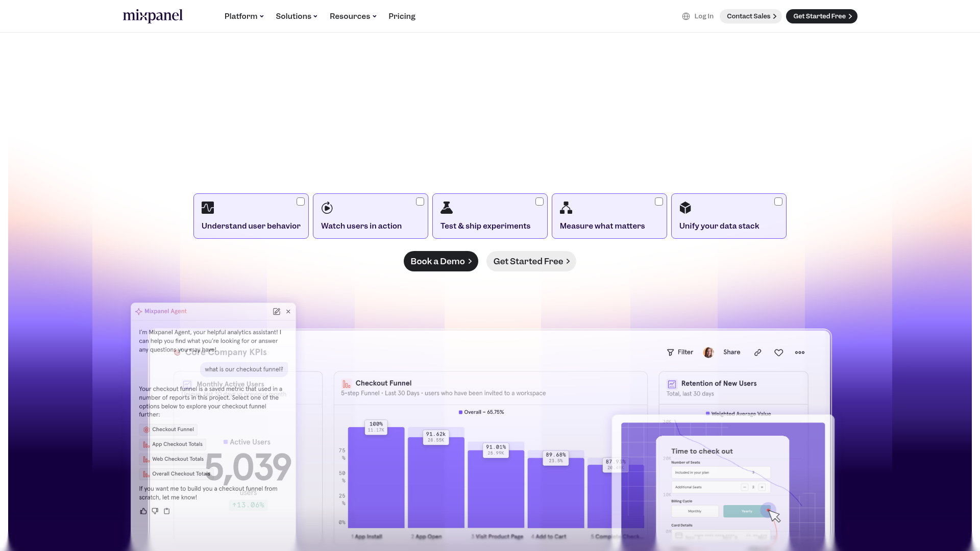The width and height of the screenshot is (980, 551).
Task: Expand the Resources menu
Action: coord(353,16)
